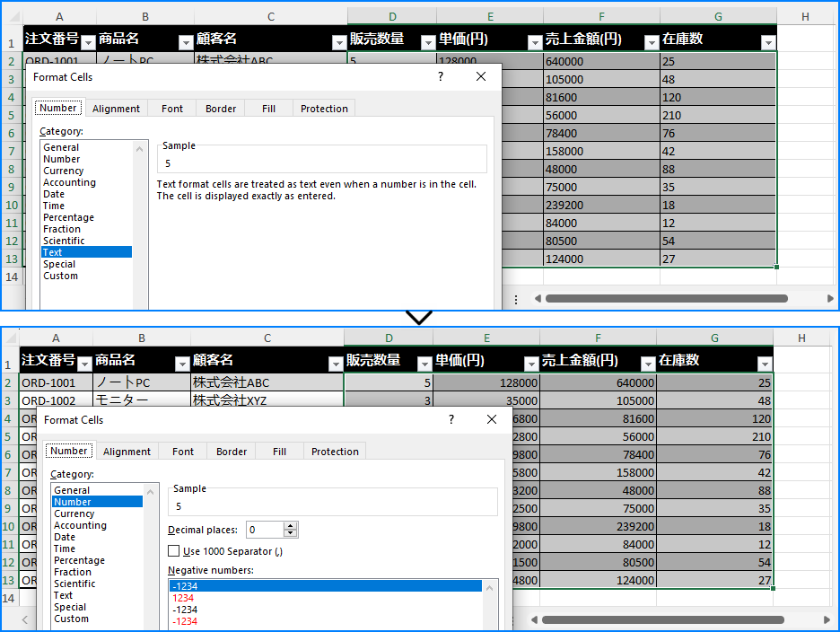Open 単価(円) filter dropdown in right-aligned sheet
This screenshot has height=632, width=840.
(531, 364)
